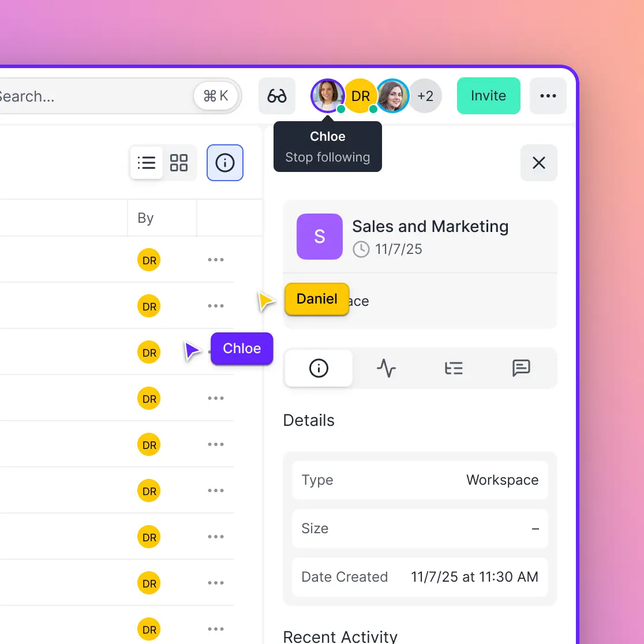Toggle the info panel button
The width and height of the screenshot is (644, 644).
click(x=225, y=163)
